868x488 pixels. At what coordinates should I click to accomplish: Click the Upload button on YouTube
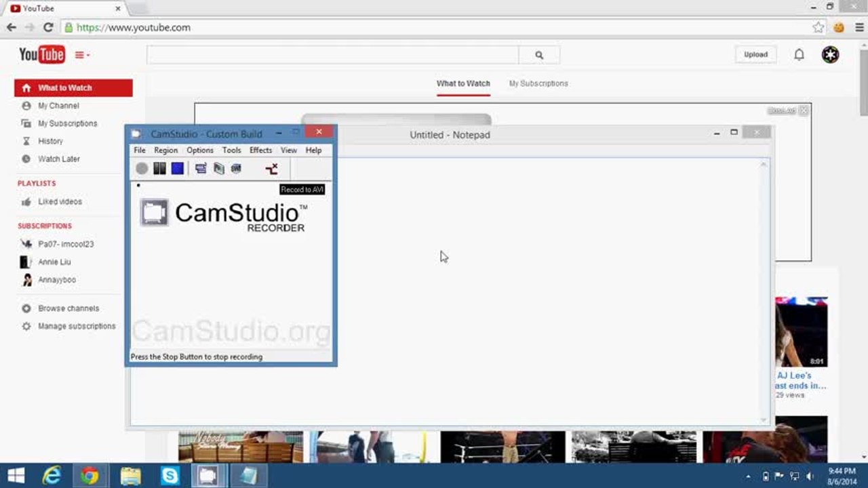tap(755, 55)
